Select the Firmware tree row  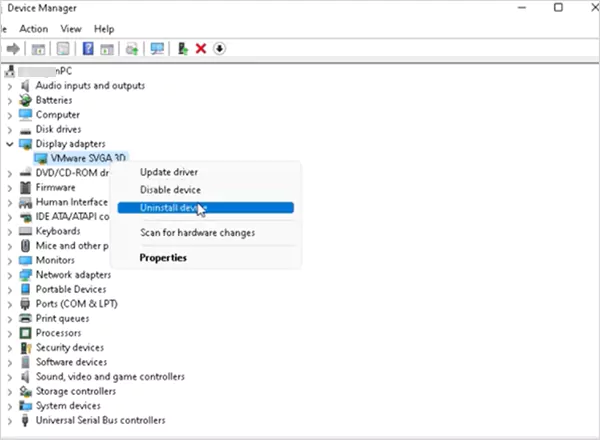tap(55, 187)
